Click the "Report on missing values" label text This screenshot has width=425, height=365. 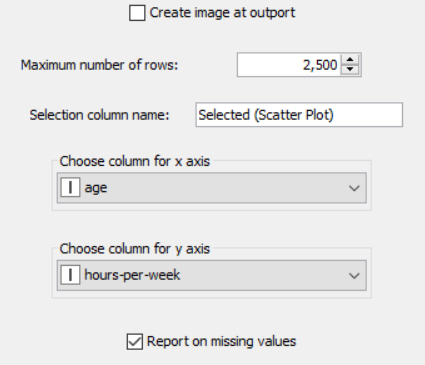tap(221, 342)
